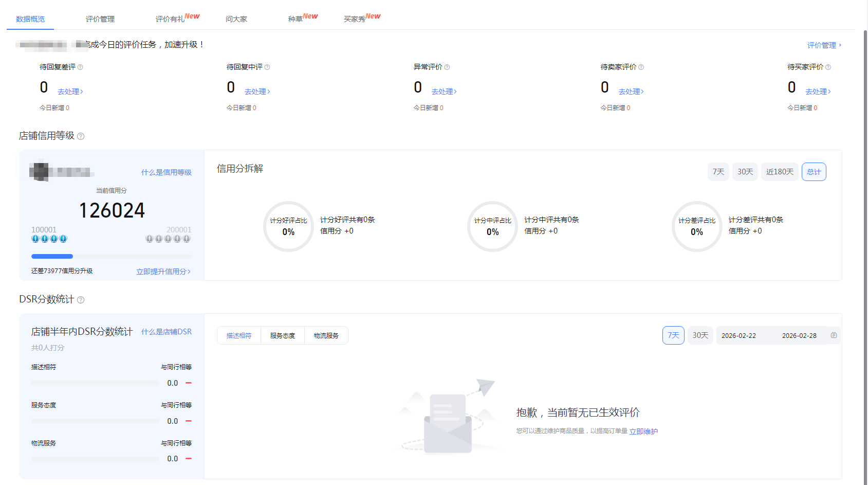This screenshot has height=485, width=868.
Task: Click the 共0人打分 text
Action: point(48,348)
